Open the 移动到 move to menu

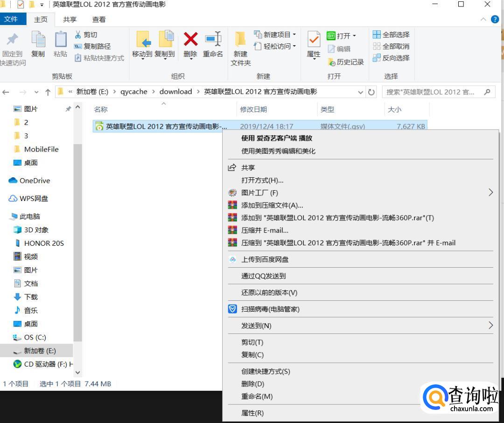click(x=142, y=45)
